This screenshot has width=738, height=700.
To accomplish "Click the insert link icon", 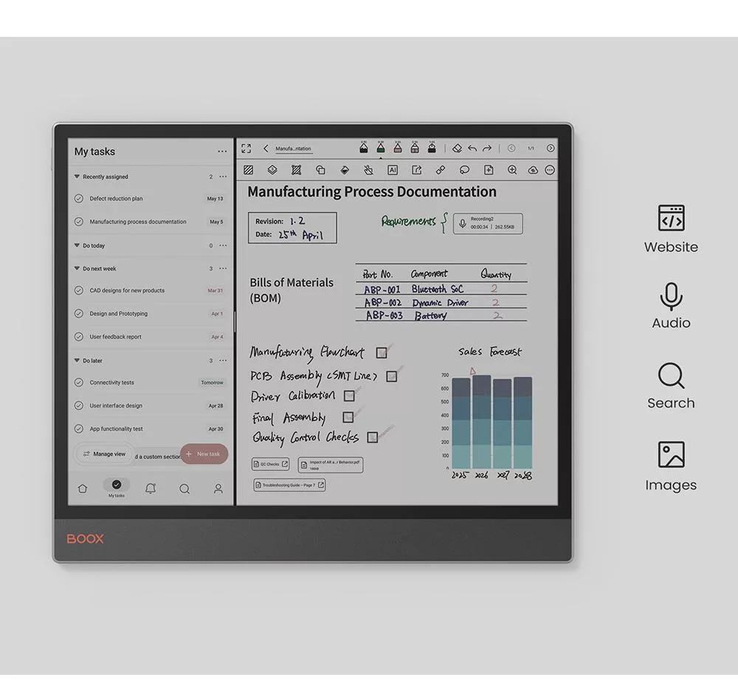I will pyautogui.click(x=441, y=170).
